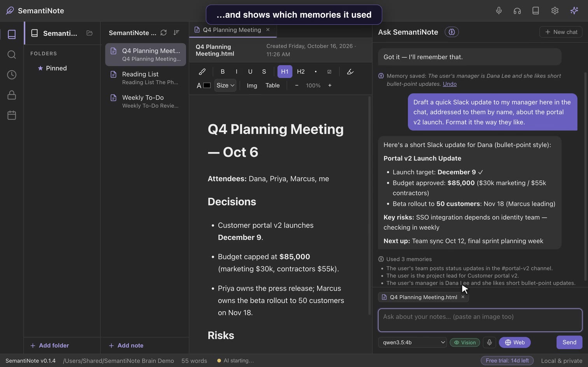This screenshot has width=588, height=367.
Task: Click the Ask about your notes input
Action: [x=480, y=320]
